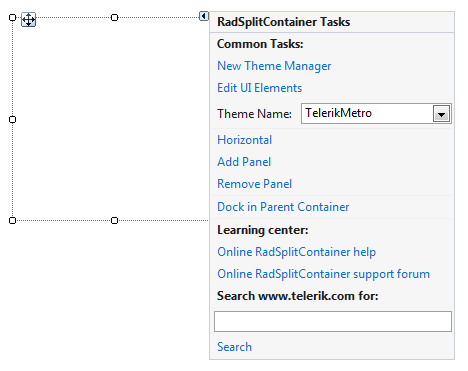This screenshot has height=371, width=468.
Task: Click Edit UI Elements link
Action: point(259,88)
